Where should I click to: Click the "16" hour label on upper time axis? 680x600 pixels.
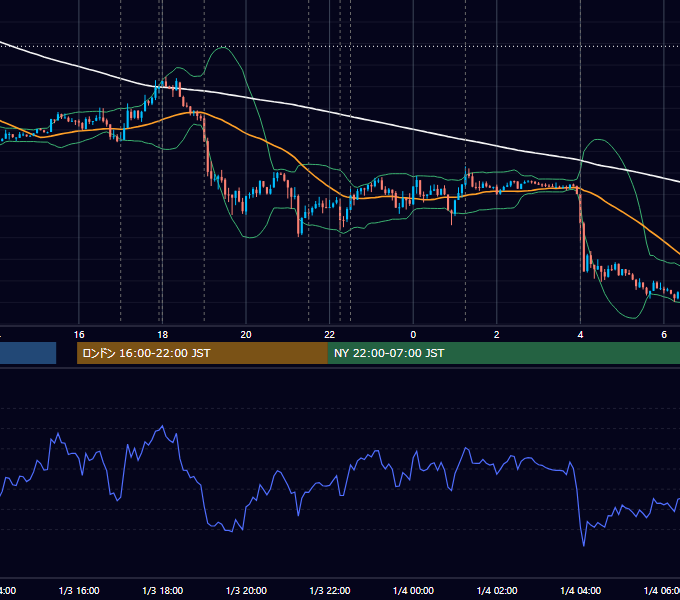click(x=79, y=335)
